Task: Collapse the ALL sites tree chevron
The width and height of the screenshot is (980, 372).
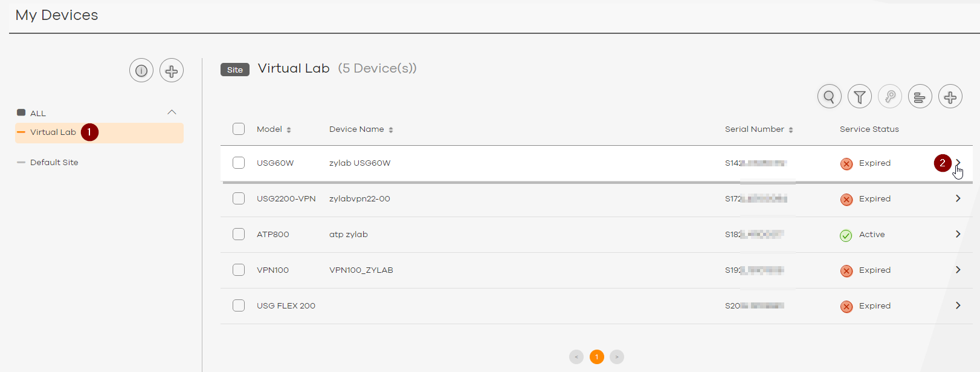Action: tap(172, 113)
